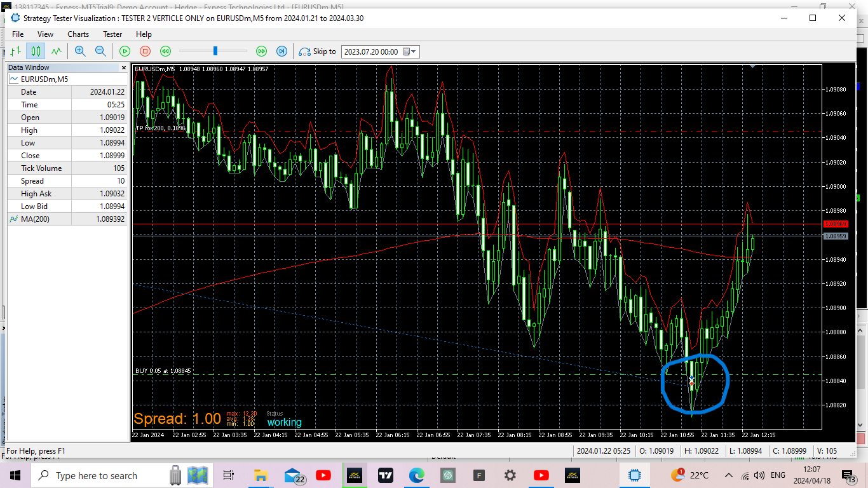Click the chart shift triangle marker
Image resolution: width=868 pixels, height=488 pixels.
tap(753, 65)
